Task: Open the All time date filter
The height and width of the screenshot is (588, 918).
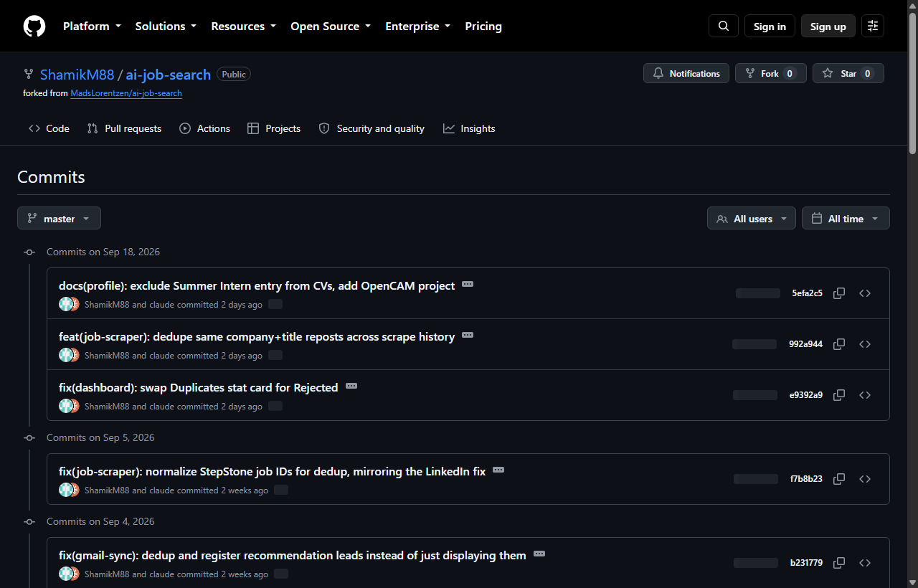Action: (846, 219)
